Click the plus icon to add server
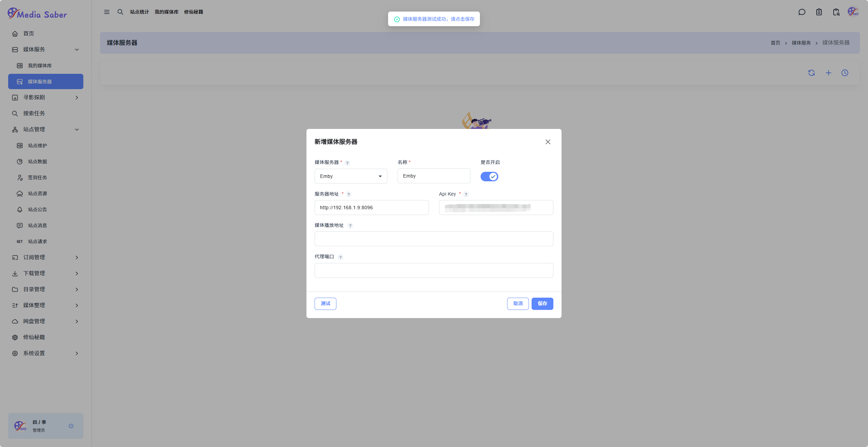 pyautogui.click(x=828, y=73)
